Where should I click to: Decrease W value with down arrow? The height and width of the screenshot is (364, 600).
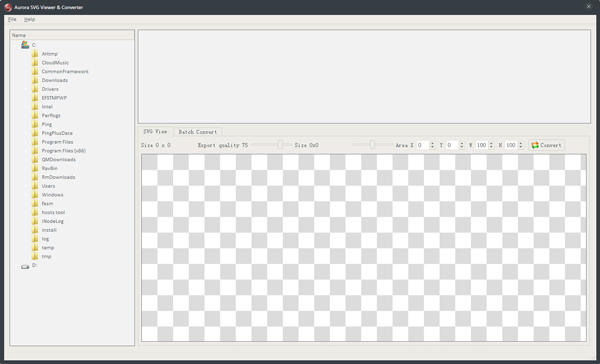click(x=491, y=147)
